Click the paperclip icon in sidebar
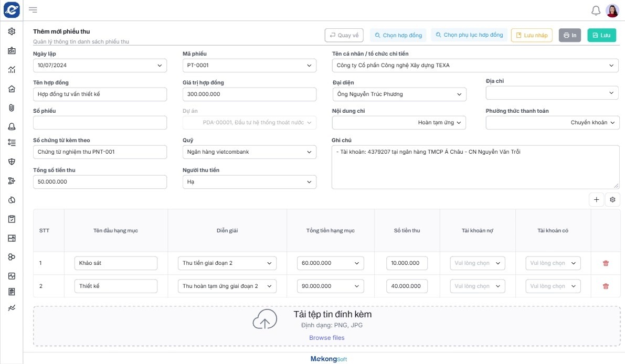The image size is (625, 364). pos(12,108)
